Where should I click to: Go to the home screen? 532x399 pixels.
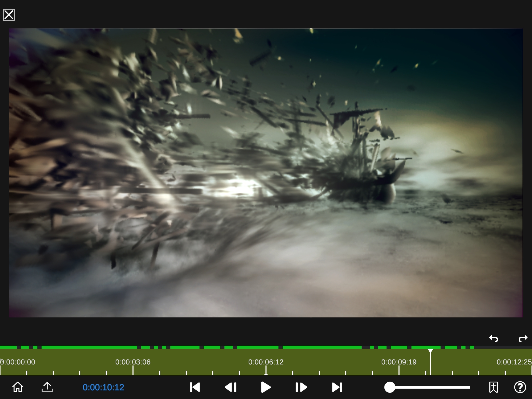[x=18, y=387]
